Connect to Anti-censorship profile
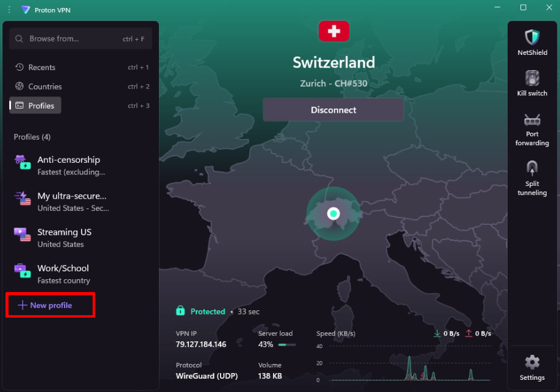Screen dimensions: 560x392 click(80, 165)
